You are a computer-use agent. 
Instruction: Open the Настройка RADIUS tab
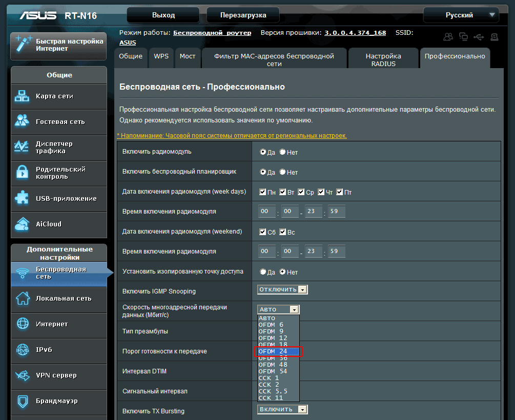pos(383,58)
